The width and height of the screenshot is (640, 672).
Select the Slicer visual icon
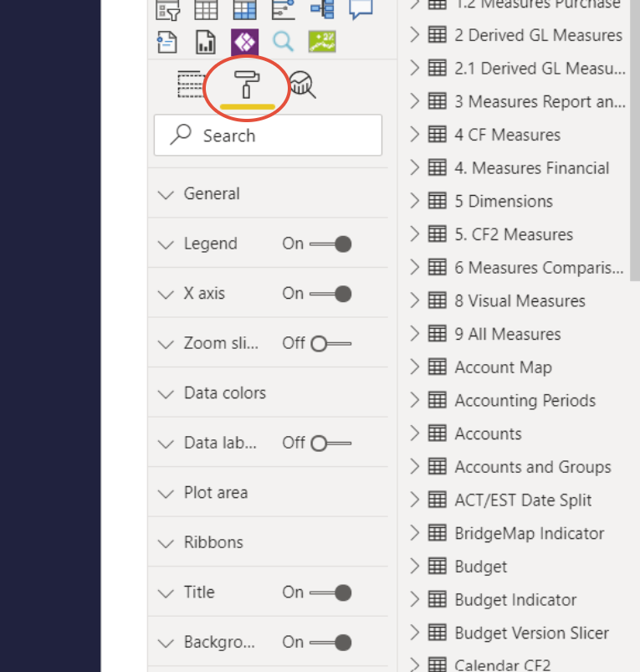click(x=167, y=10)
